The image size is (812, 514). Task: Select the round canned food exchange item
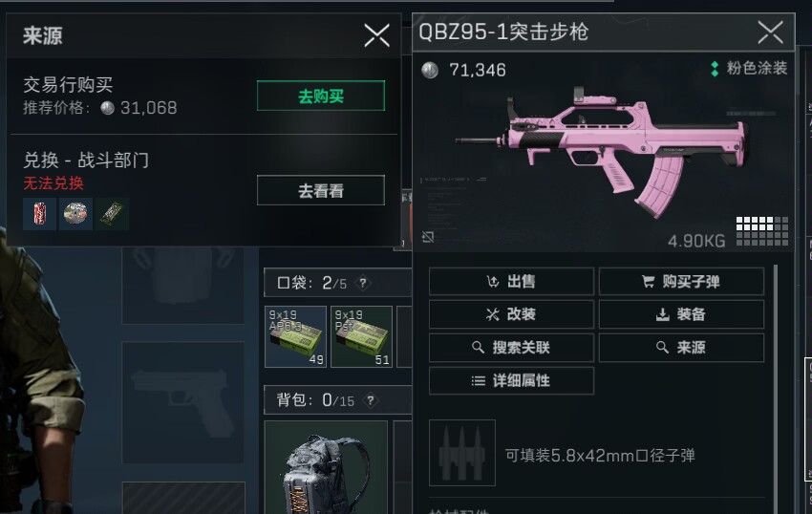click(75, 213)
